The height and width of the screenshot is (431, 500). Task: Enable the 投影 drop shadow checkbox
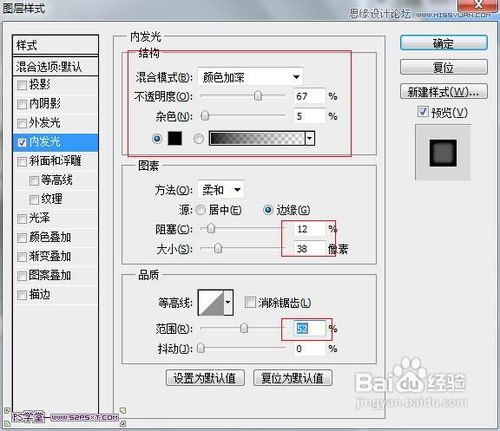click(22, 85)
